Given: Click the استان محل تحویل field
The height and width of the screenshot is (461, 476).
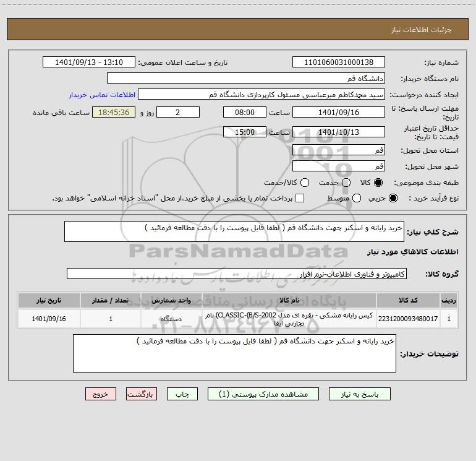Looking at the screenshot, I should coord(339,150).
